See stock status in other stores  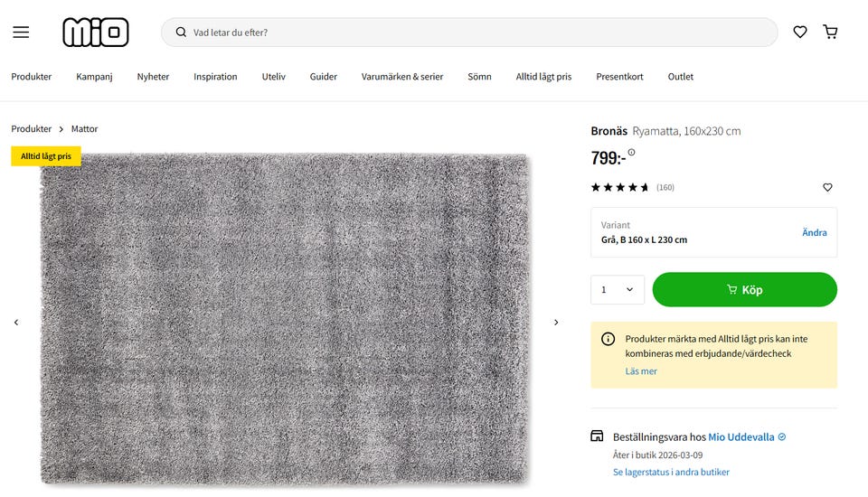point(671,472)
